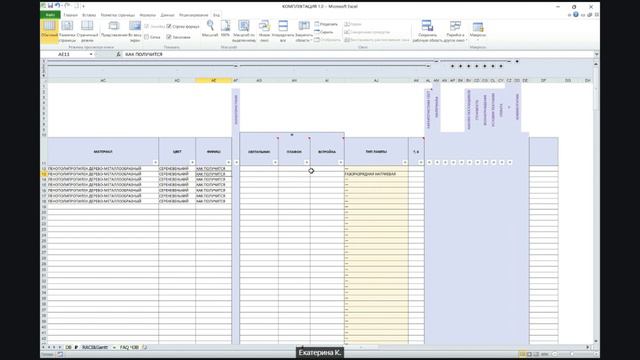The height and width of the screenshot is (360, 640).
Task: Switch to Page Break Preview (Страничный режим)
Action: point(87,31)
